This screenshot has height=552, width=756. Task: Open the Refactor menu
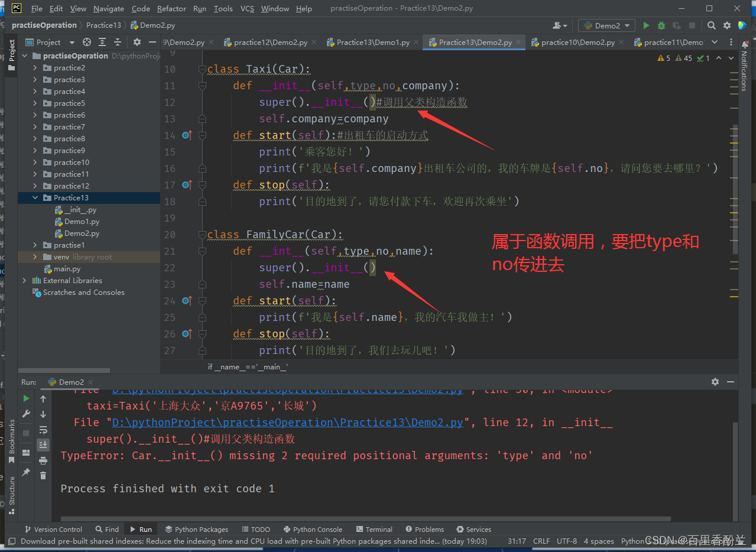[x=171, y=8]
